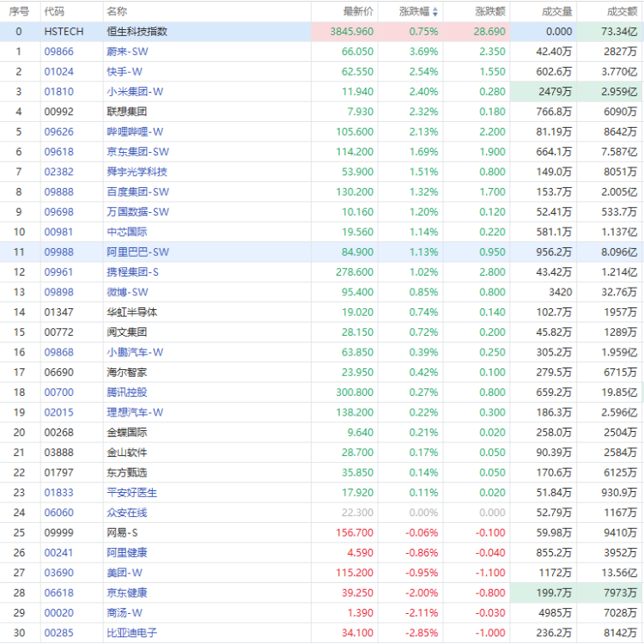Image resolution: width=644 pixels, height=644 pixels.
Task: Click index price 3845.960
Action: 351,32
